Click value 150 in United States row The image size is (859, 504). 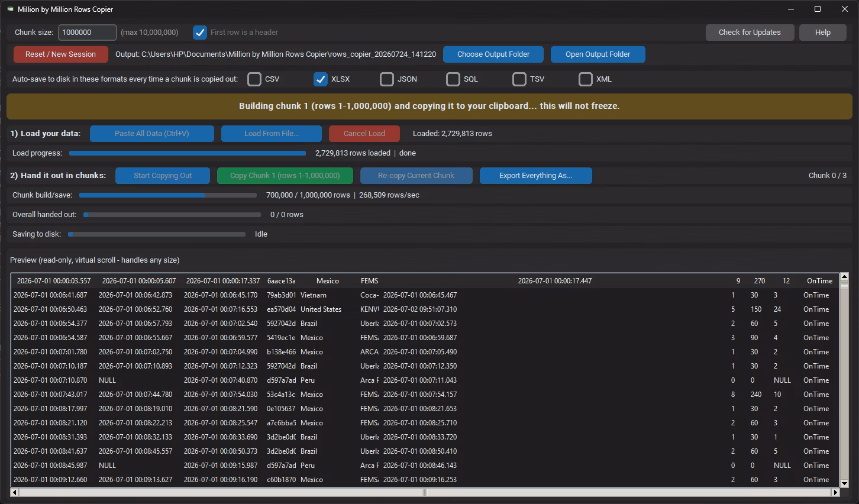click(x=756, y=309)
